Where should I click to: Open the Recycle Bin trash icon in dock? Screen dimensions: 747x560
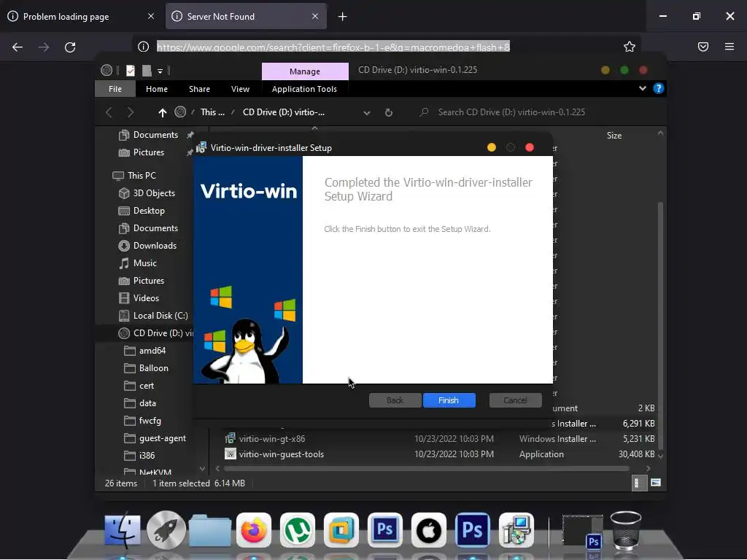(x=625, y=530)
